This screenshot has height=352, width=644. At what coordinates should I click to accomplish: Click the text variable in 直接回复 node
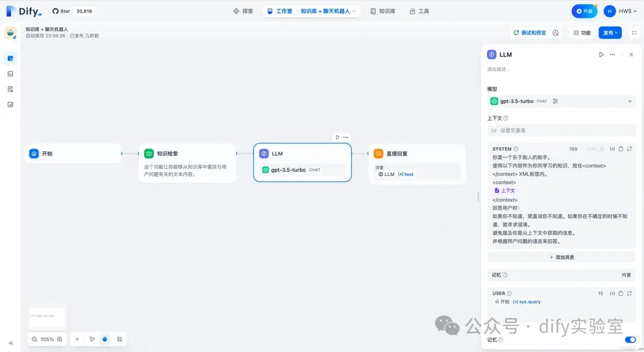406,174
